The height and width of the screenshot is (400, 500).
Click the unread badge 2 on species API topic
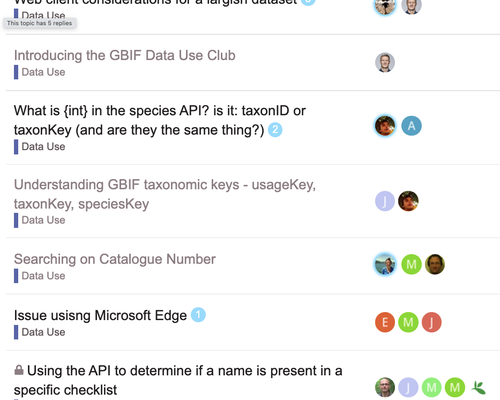point(275,130)
